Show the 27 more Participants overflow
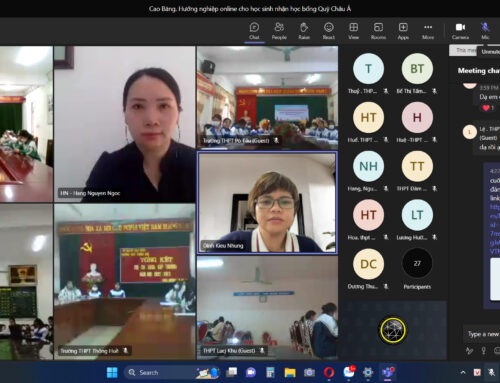 pos(417,264)
